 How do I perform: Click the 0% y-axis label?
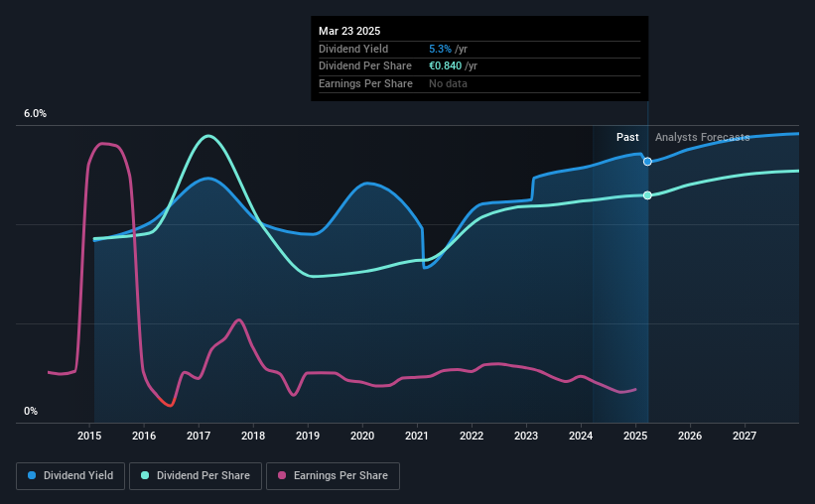31,411
